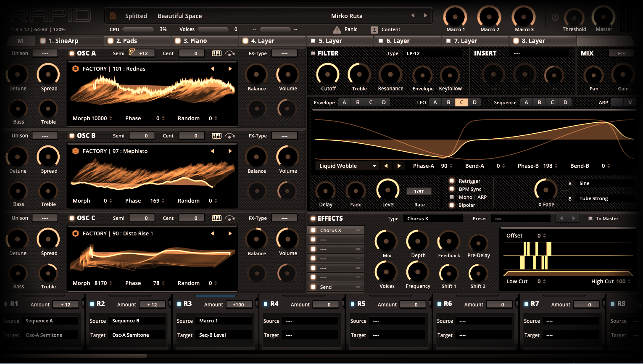This screenshot has height=364, width=643.
Task: Click the MIX F->I routing button
Action: [x=622, y=53]
